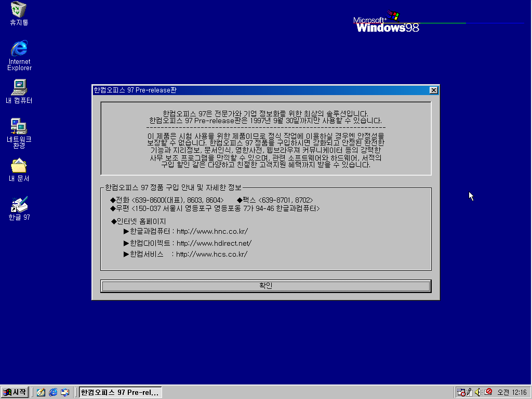Click the 한컴오피스 97 정품 구입 안내 group label
The image size is (532, 399).
(173, 188)
